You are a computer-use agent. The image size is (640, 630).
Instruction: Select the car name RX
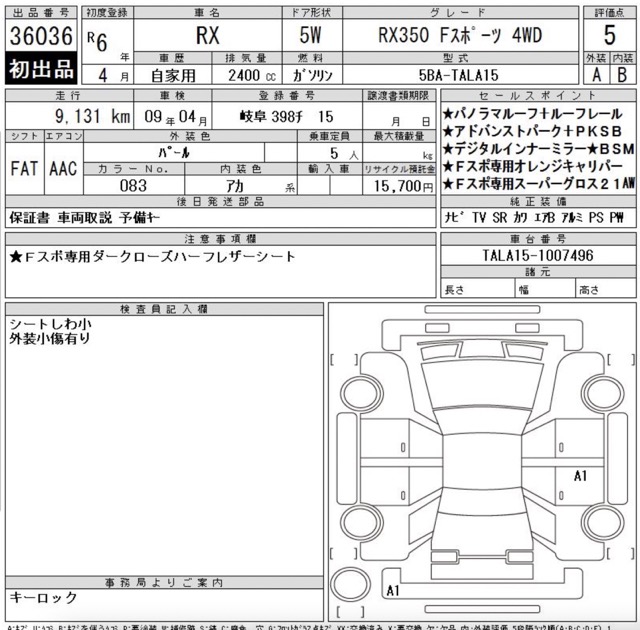[207, 35]
